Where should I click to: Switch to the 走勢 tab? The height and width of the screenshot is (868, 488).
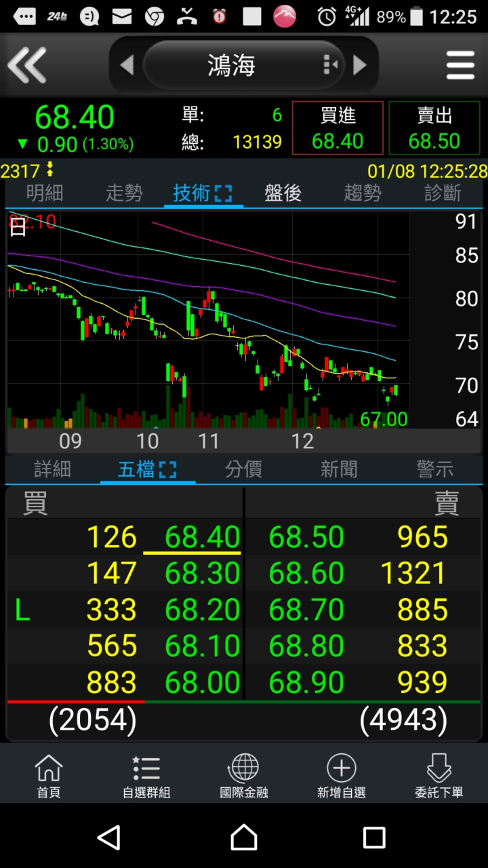coord(124,193)
